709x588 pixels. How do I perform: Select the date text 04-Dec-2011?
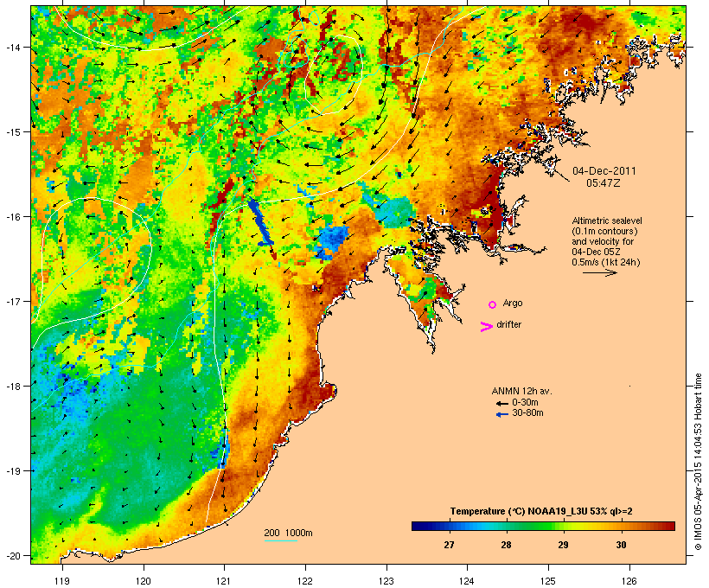[x=604, y=171]
